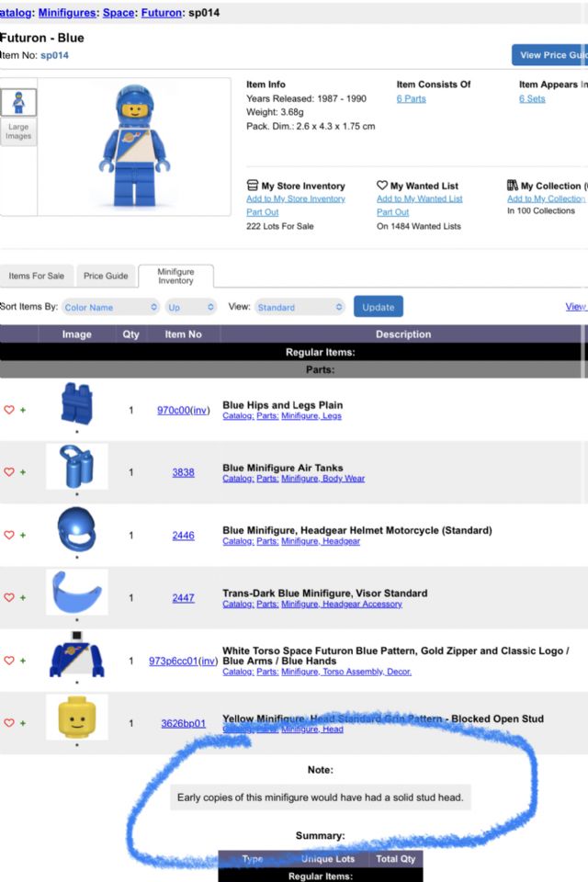Click the View Price Guide button
The image size is (588, 882).
(549, 55)
